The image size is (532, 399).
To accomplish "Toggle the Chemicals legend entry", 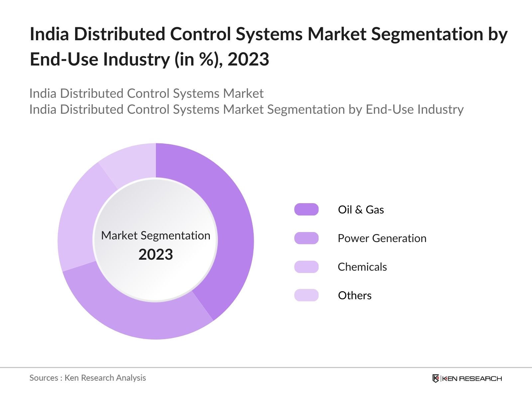I will tap(362, 267).
